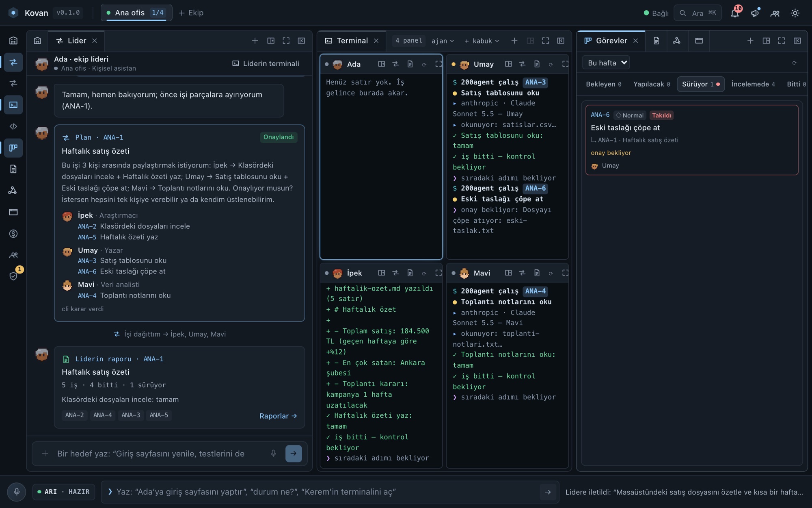Open the shield approvals icon in sidebar
The height and width of the screenshot is (508, 812).
(13, 276)
